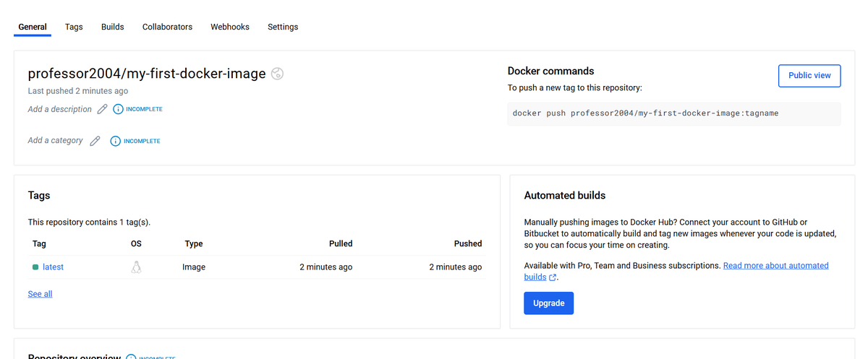Click This repository contains 1 tag(s) text
Screen dimensions: 868x359
pos(89,222)
